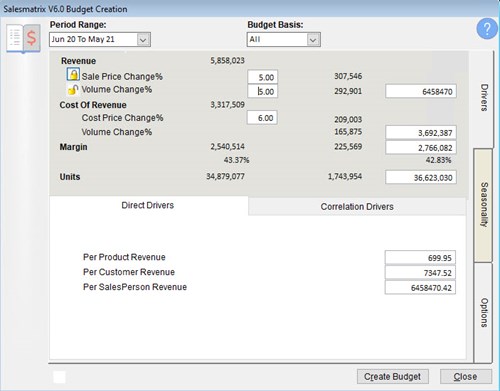Click the Create Budget button
This screenshot has height=391, width=500.
(393, 377)
